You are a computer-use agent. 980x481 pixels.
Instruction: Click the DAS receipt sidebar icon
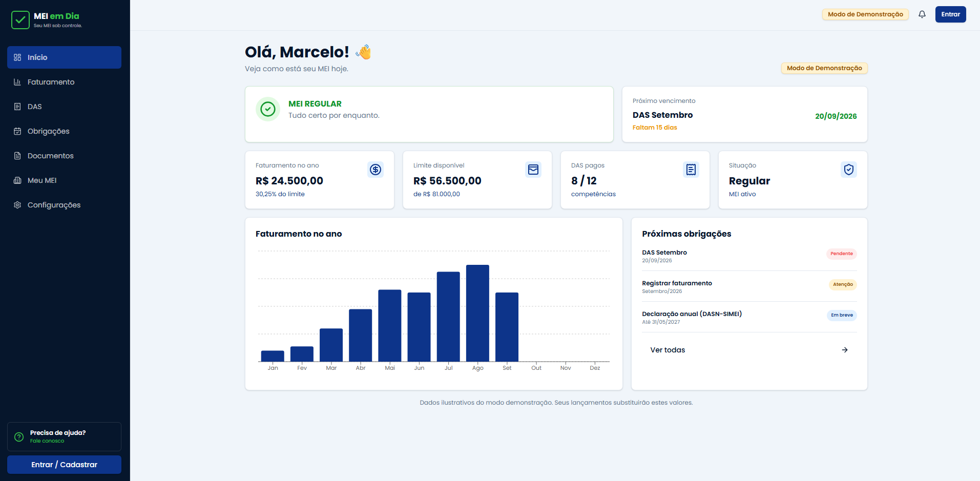pos(17,107)
